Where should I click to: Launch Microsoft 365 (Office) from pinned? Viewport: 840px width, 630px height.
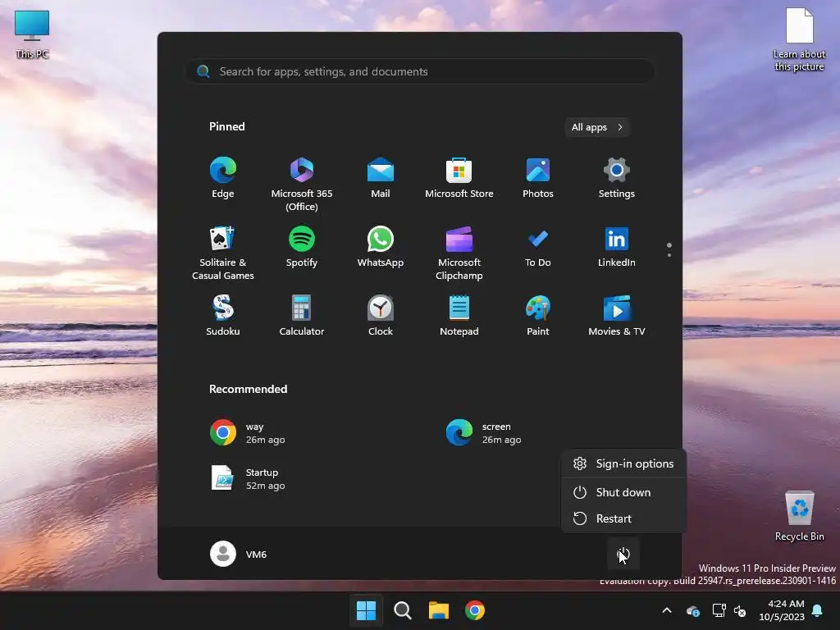(302, 185)
